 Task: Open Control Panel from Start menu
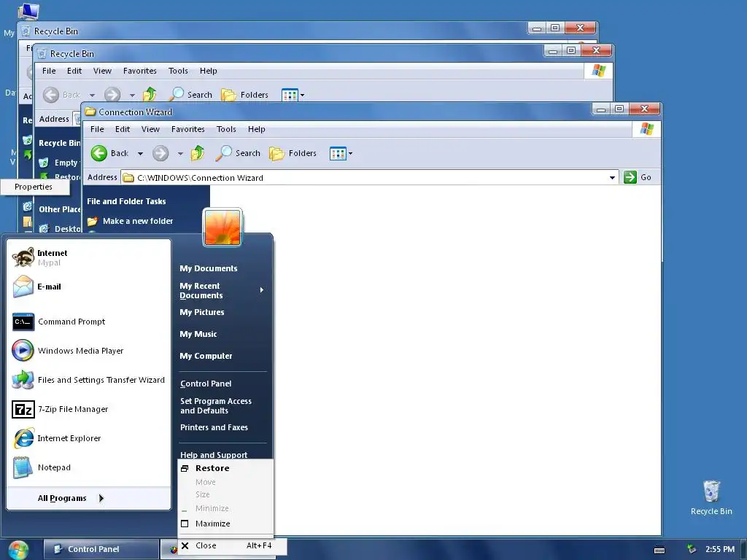tap(206, 384)
